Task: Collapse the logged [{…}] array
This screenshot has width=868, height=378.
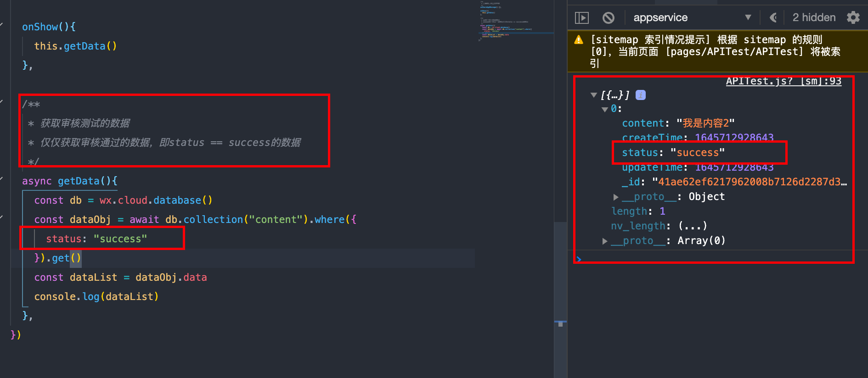Action: [594, 95]
